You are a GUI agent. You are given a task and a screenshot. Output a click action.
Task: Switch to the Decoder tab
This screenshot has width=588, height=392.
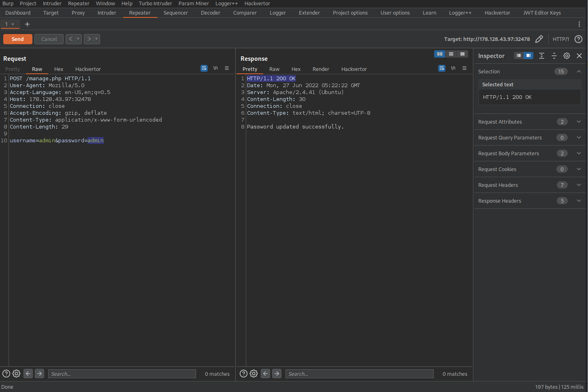pos(211,13)
